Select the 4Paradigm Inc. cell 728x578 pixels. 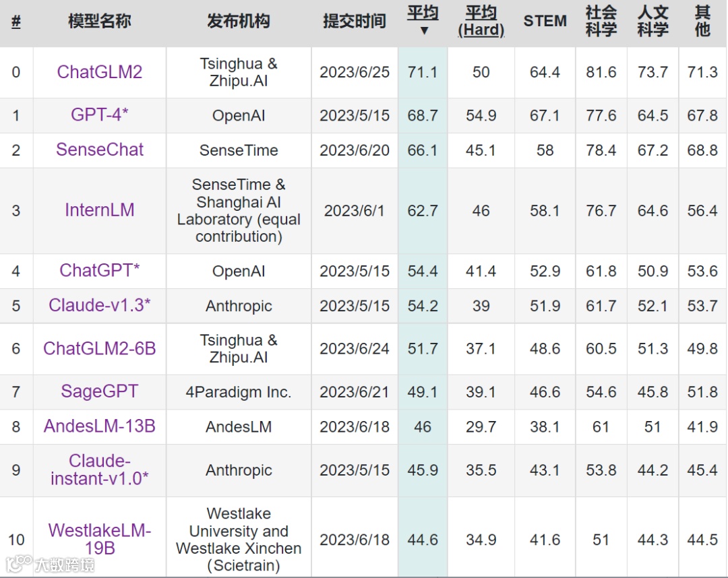coord(239,392)
